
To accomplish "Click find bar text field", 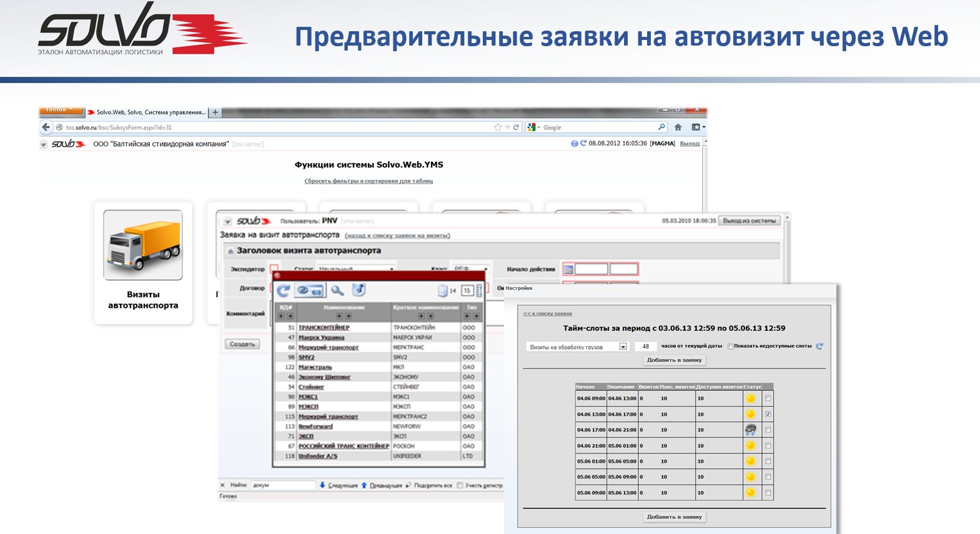I will click(283, 485).
